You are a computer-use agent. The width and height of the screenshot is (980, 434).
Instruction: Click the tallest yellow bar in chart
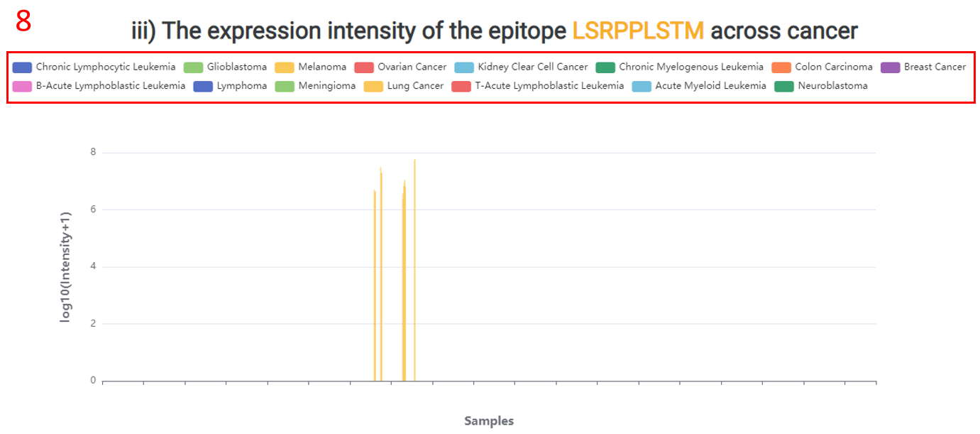click(x=414, y=270)
